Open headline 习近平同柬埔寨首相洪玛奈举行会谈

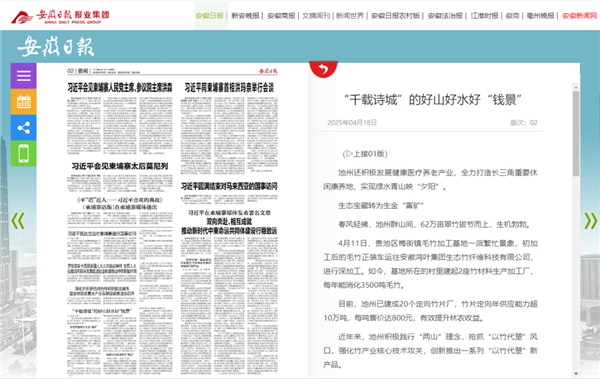[x=229, y=88]
